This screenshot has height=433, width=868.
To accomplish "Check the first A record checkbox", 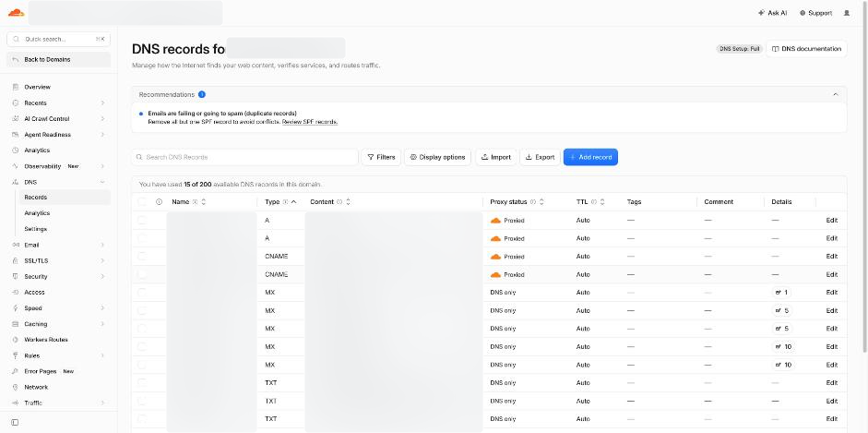I will click(142, 221).
